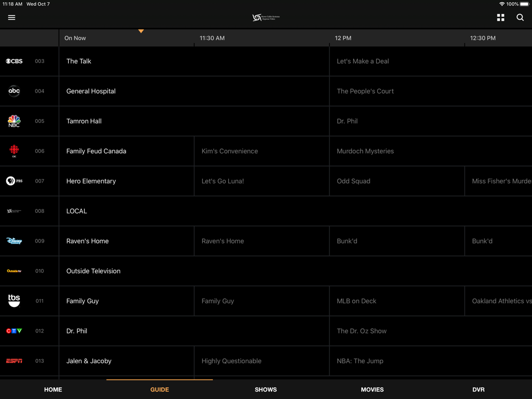
Task: Open Jalen & Jacoby listing
Action: [127, 361]
